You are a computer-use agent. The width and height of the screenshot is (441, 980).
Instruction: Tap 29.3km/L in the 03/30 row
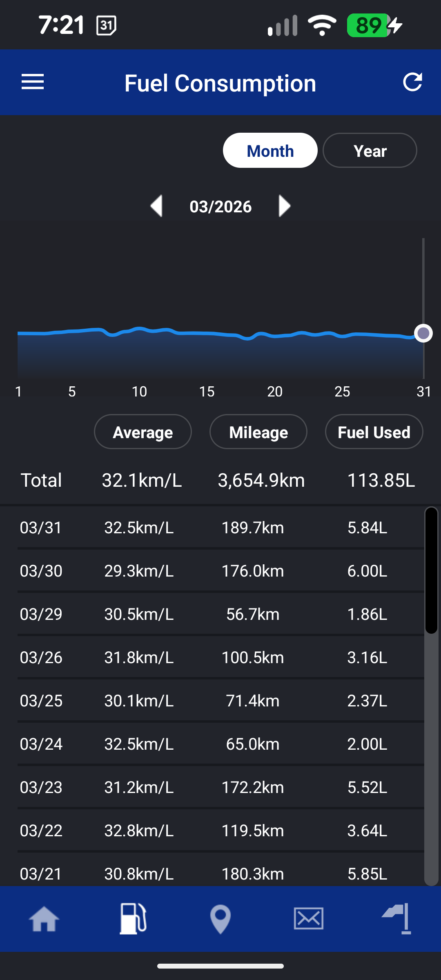(139, 571)
